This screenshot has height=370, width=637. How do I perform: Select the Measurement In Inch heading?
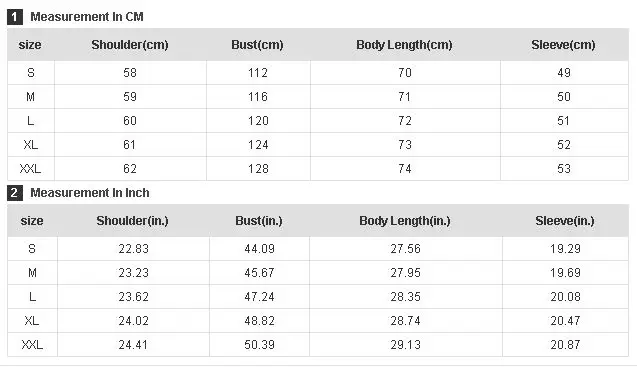point(90,193)
